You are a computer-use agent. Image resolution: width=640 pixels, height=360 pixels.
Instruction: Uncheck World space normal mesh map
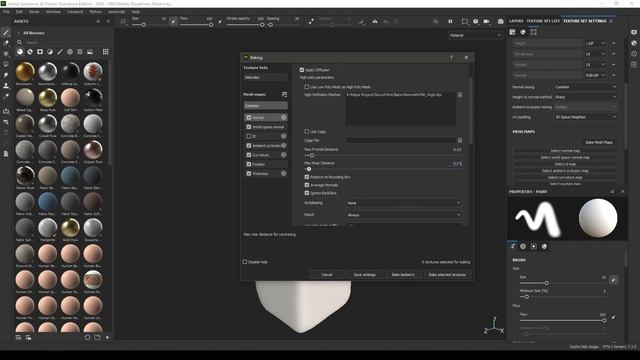(x=249, y=127)
